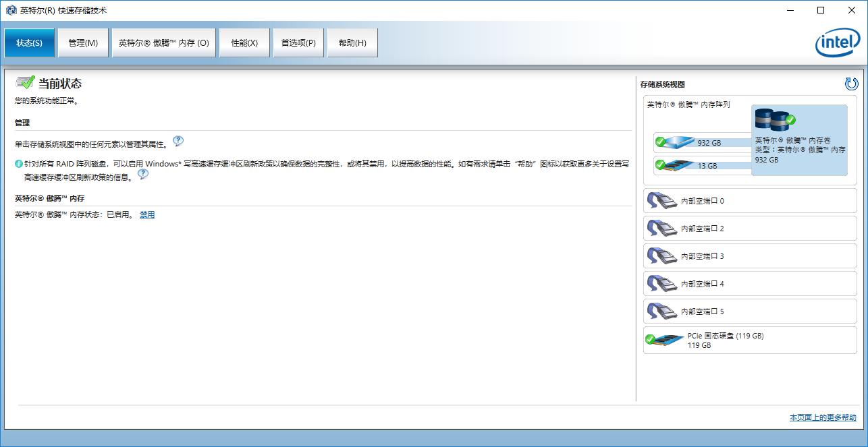This screenshot has width=868, height=447.
Task: Open the 首选项(P) tab
Action: click(x=298, y=42)
